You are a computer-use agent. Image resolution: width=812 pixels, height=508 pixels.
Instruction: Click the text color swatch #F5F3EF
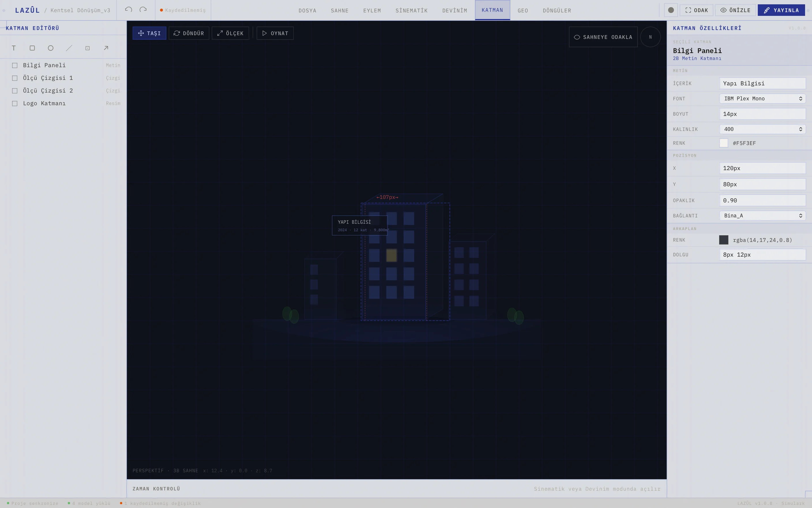point(724,143)
